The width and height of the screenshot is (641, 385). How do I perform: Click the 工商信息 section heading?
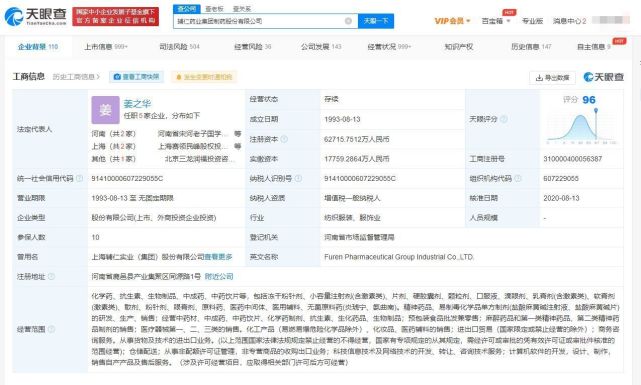pos(29,76)
